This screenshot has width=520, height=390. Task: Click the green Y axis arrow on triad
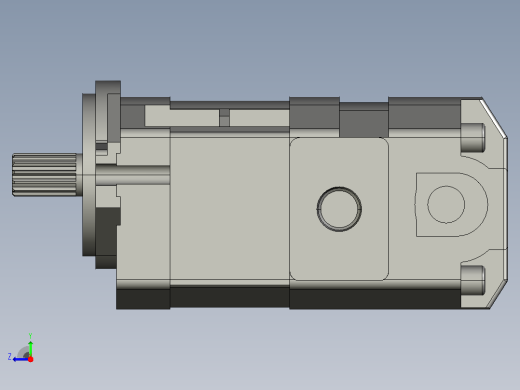(x=30, y=347)
